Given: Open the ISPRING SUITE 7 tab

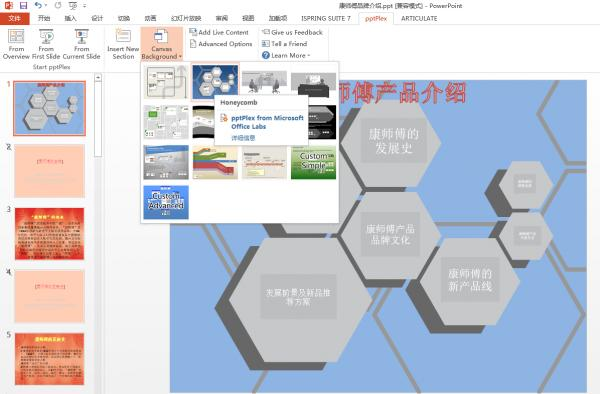Looking at the screenshot, I should (326, 18).
